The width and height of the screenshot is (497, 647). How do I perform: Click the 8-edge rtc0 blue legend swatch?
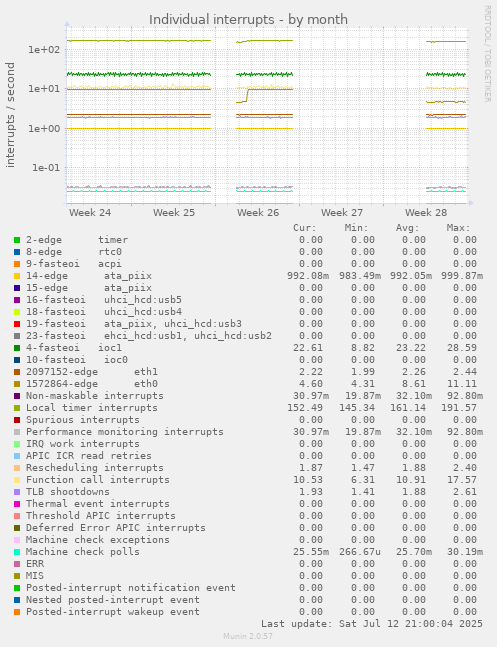(17, 252)
